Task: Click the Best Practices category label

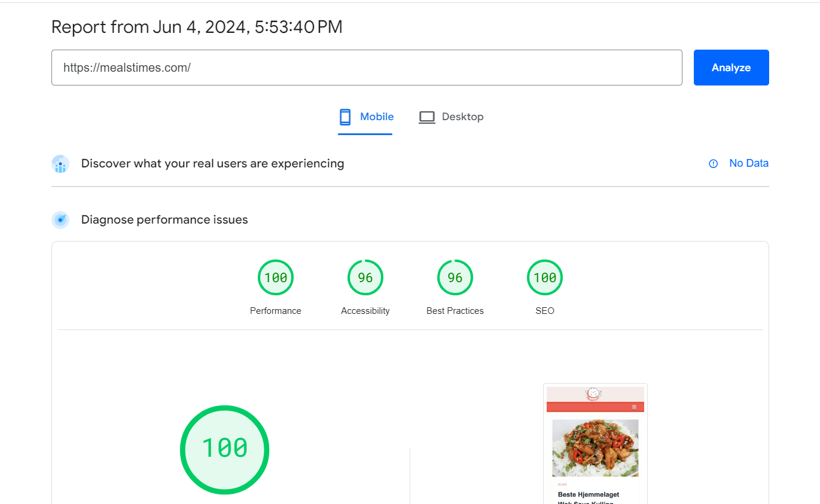Action: [x=455, y=311]
